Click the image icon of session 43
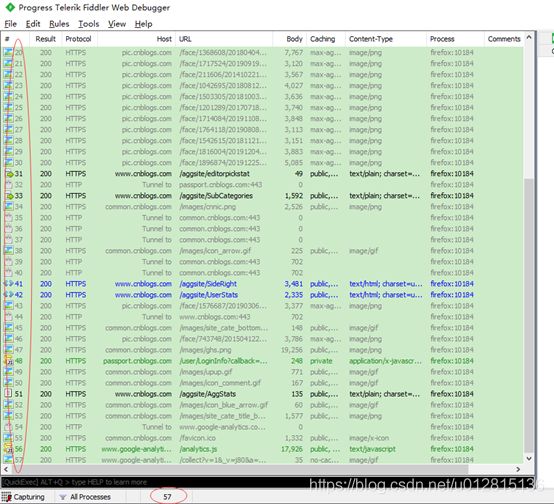 8,306
